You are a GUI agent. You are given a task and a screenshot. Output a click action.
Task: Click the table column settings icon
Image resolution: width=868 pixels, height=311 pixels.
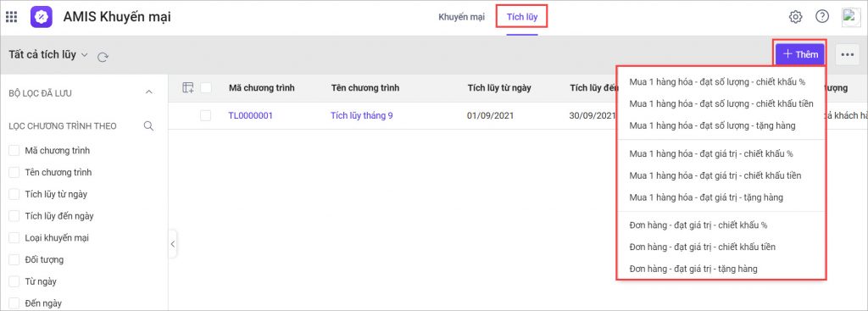188,87
